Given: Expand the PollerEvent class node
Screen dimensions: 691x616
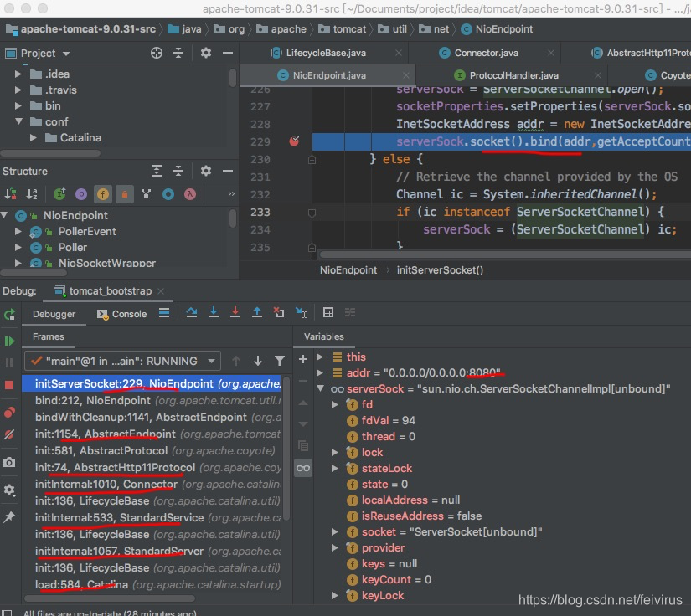Looking at the screenshot, I should click(x=18, y=231).
